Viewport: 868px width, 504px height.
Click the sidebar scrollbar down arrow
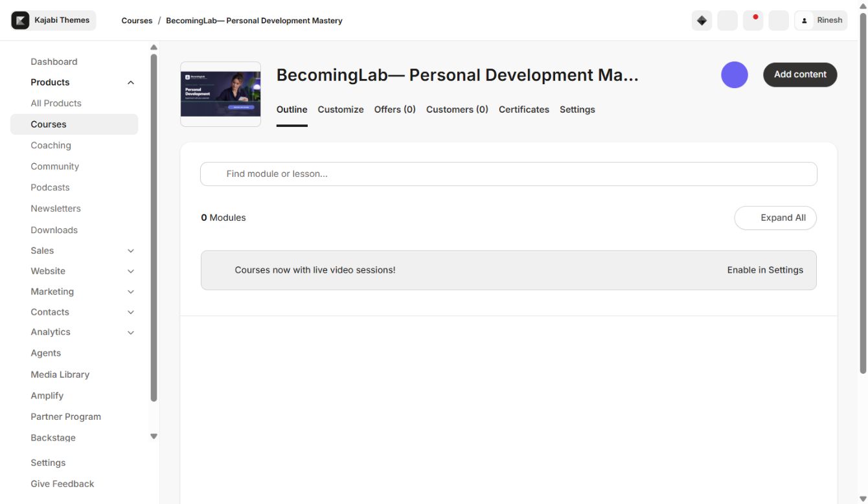click(x=154, y=437)
